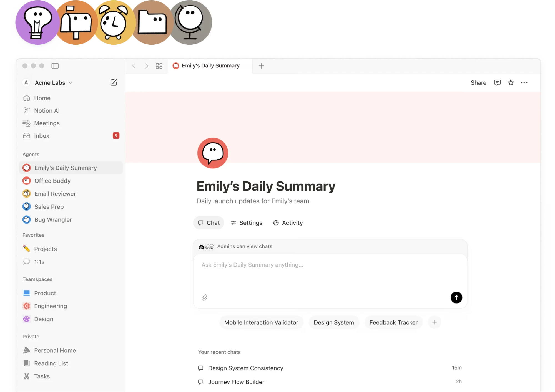
Task: Show all tabs with the grid view icon
Action: [x=159, y=66]
